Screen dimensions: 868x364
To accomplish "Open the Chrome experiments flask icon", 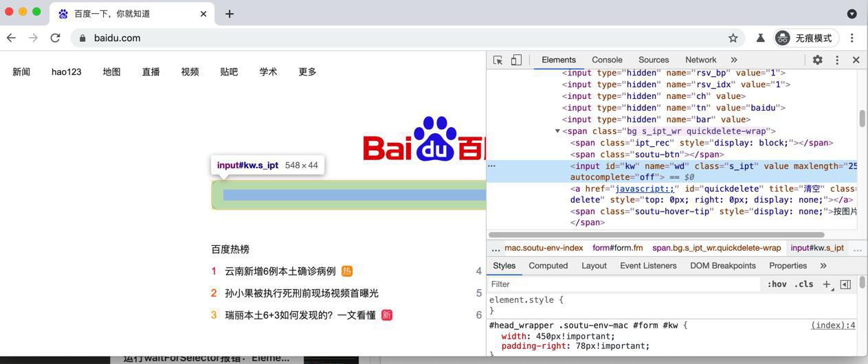I will pyautogui.click(x=761, y=38).
